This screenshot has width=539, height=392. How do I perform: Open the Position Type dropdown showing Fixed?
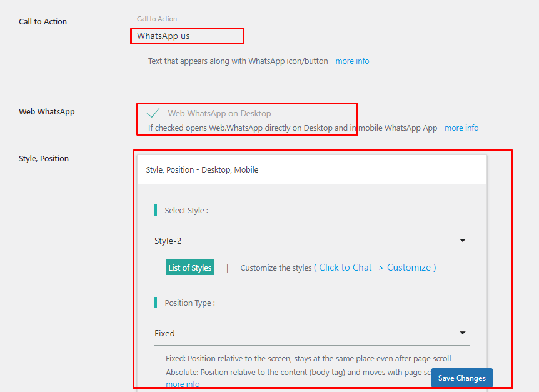click(312, 333)
